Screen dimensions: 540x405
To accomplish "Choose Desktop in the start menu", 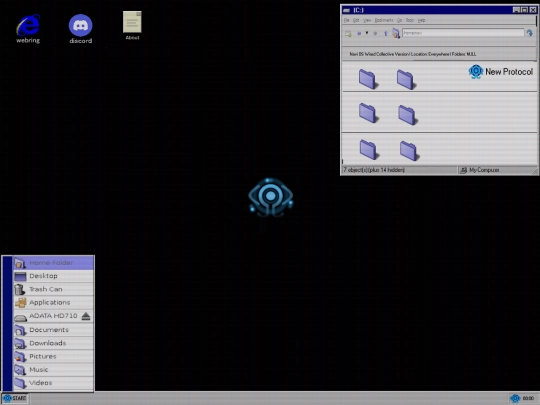I will 53,276.
